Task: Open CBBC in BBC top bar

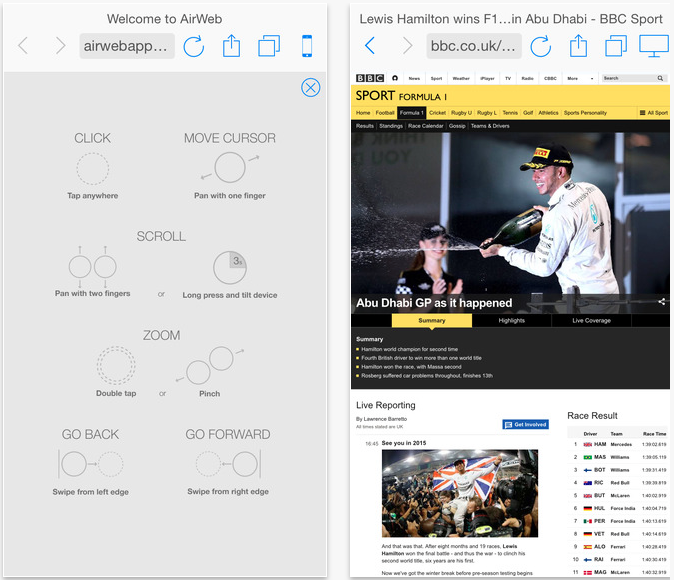Action: click(x=550, y=78)
